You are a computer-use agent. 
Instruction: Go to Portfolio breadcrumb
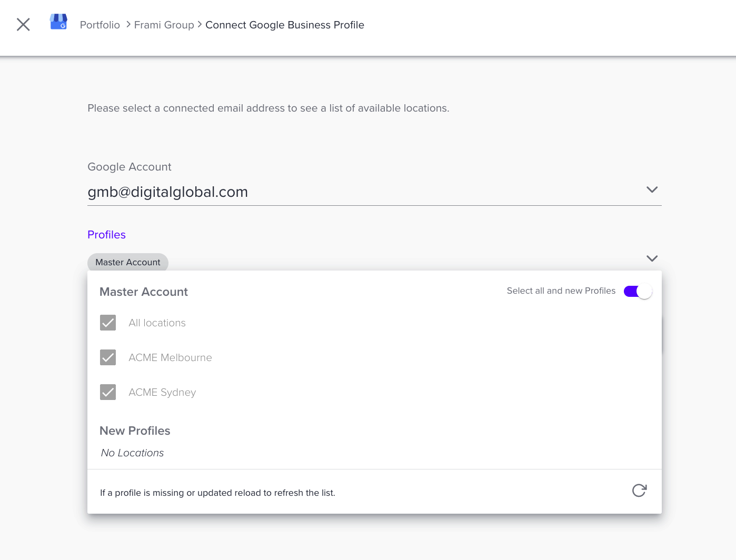click(x=100, y=25)
